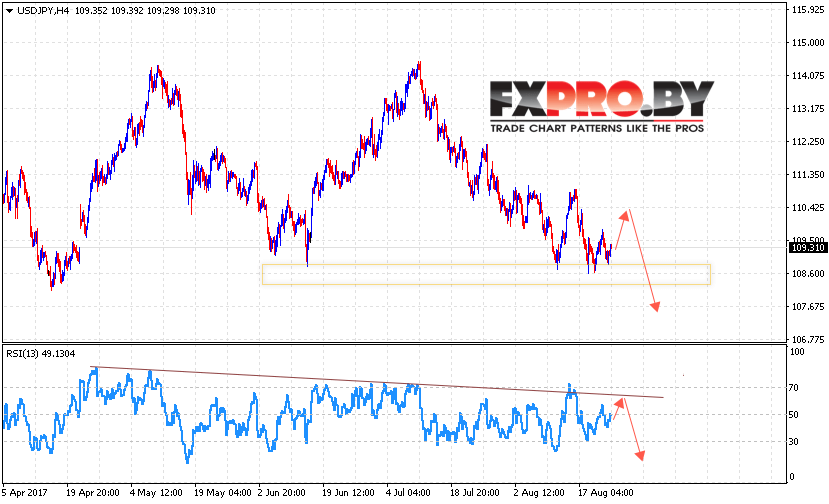The width and height of the screenshot is (829, 504).
Task: Click the black 109.310 current price tag
Action: tap(807, 248)
